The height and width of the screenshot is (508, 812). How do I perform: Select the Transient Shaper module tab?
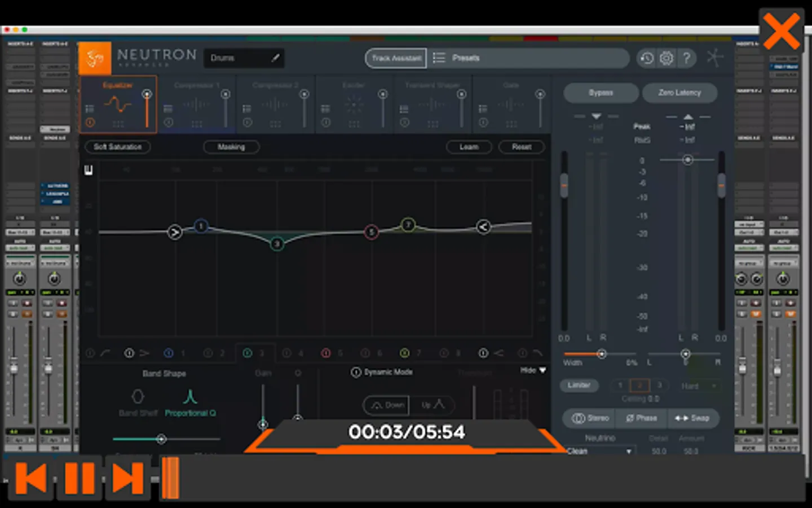[433, 104]
